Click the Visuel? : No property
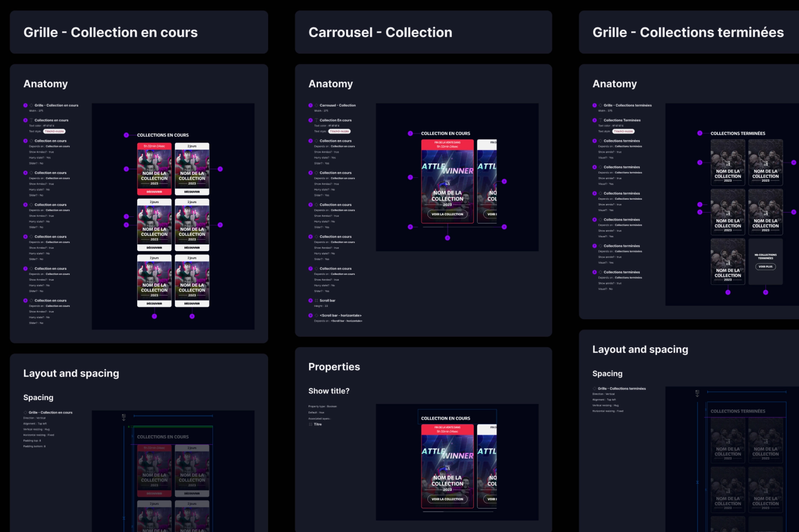The height and width of the screenshot is (532, 799). tap(605, 289)
